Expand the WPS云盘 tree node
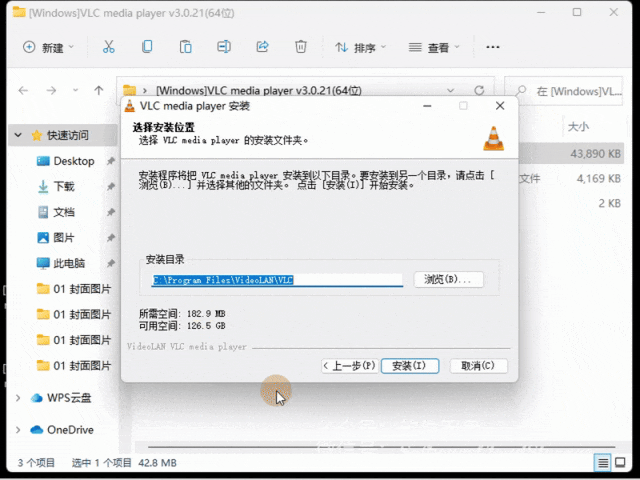Screen dimensions: 640x480 pos(18,398)
